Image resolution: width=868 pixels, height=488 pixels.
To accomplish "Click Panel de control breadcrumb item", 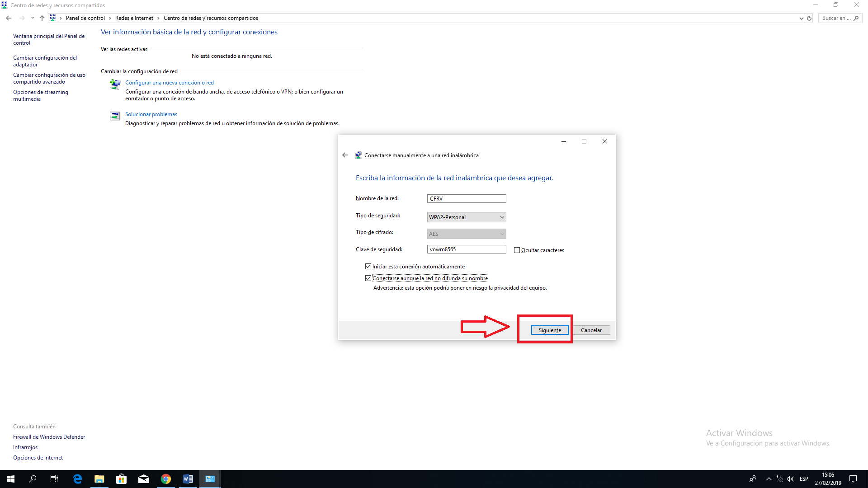I will coord(85,18).
